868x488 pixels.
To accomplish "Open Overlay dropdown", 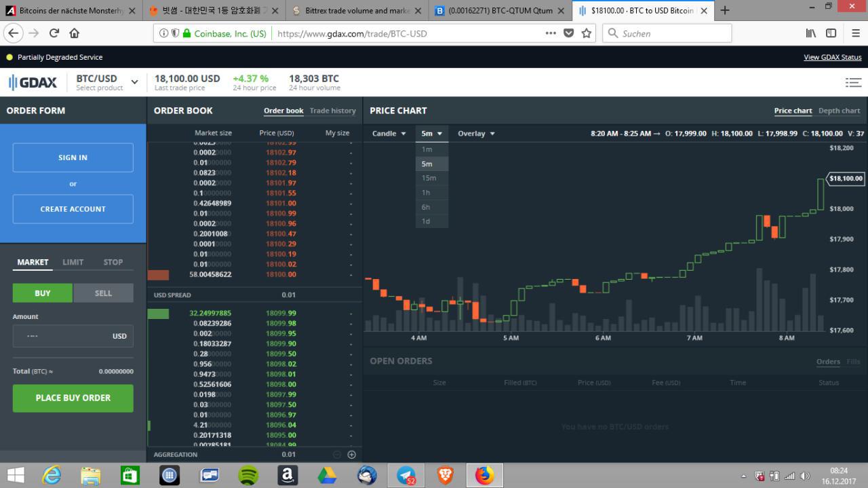I will pos(476,134).
